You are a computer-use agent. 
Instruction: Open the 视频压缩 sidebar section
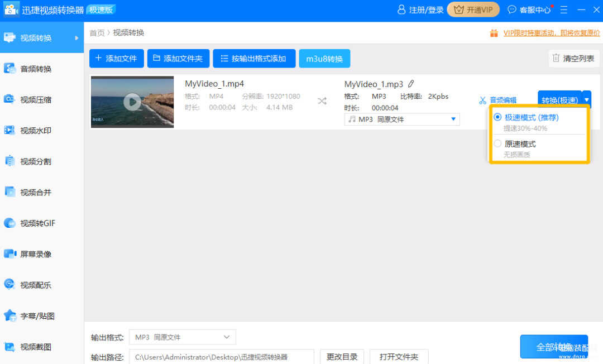[x=41, y=99]
